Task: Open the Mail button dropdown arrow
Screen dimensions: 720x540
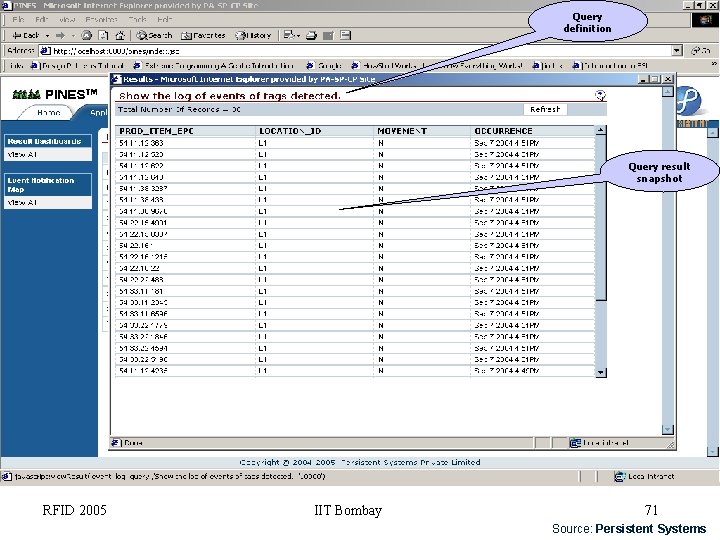Action: 298,36
